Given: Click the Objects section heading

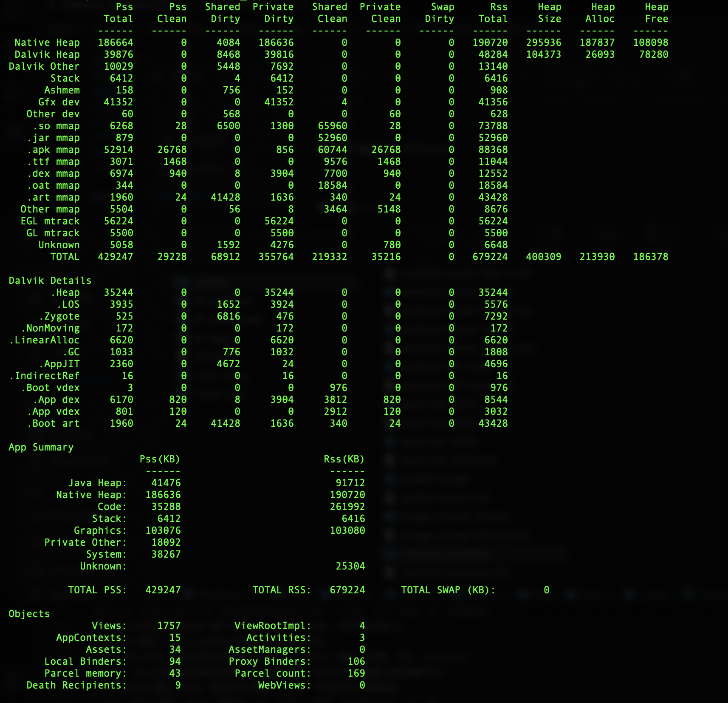Looking at the screenshot, I should pyautogui.click(x=29, y=614).
